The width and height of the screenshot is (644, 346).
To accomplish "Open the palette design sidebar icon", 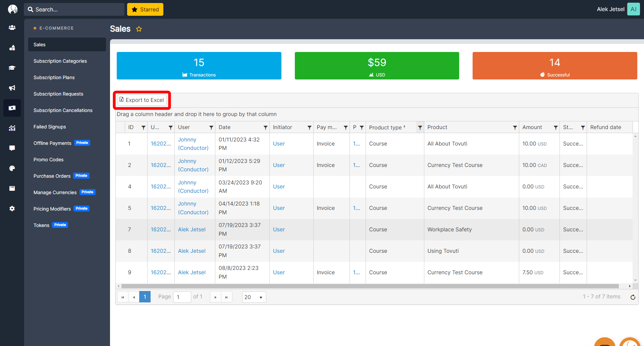I will (12, 168).
